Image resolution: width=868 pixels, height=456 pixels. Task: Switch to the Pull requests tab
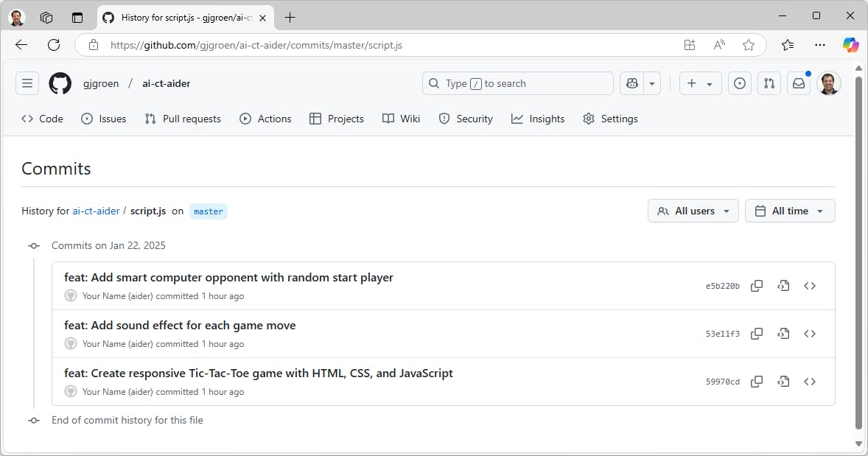coord(183,119)
